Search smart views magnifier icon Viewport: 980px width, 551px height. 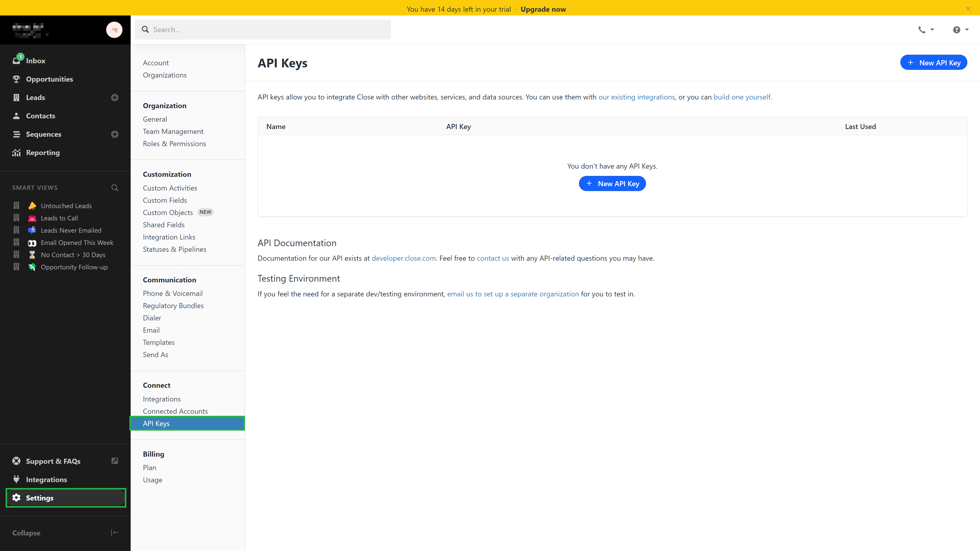coord(115,187)
